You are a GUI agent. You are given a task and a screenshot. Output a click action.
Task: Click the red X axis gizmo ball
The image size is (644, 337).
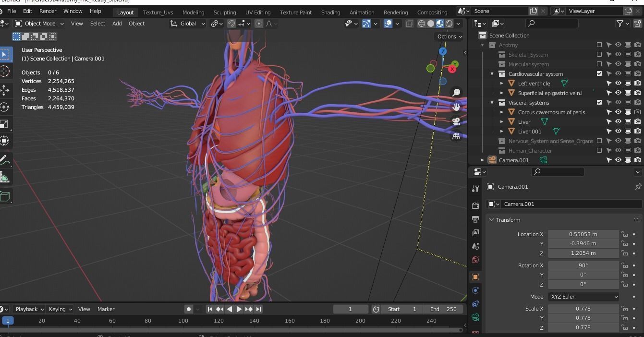pos(452,70)
